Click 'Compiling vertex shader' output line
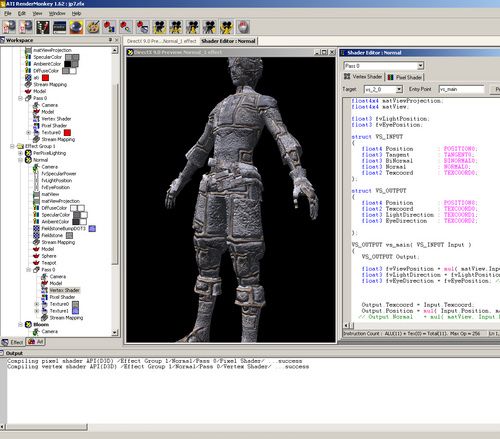 [158, 367]
